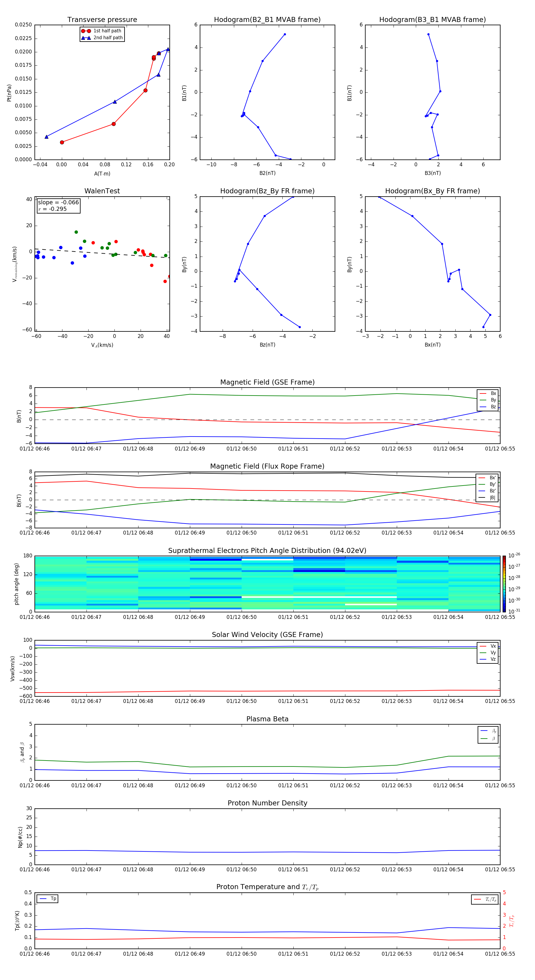Click the Pt(nPa) axis label
The width and height of the screenshot is (535, 980).
pyautogui.click(x=9, y=92)
